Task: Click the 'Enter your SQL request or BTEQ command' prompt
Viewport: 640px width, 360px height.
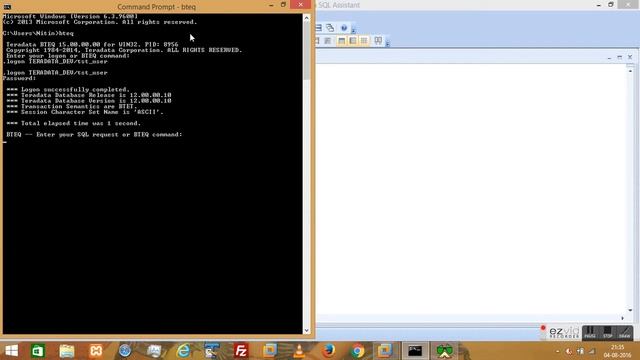Action: [94, 134]
